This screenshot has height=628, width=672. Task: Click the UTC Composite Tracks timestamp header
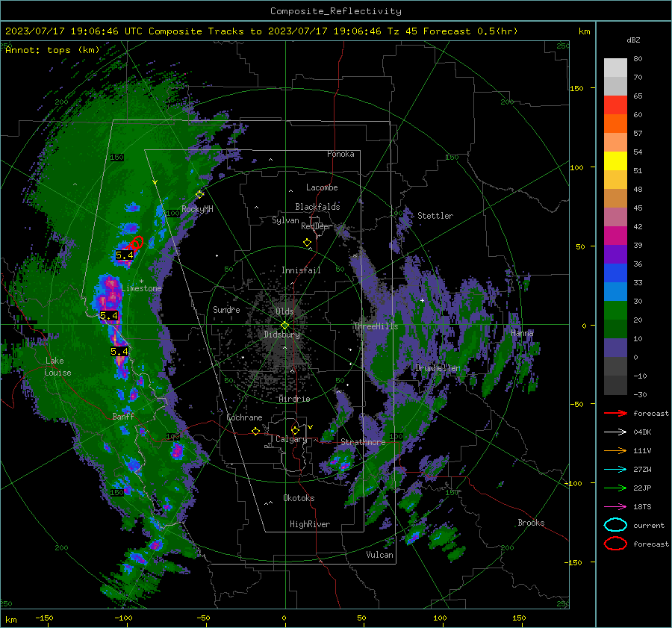click(x=261, y=31)
